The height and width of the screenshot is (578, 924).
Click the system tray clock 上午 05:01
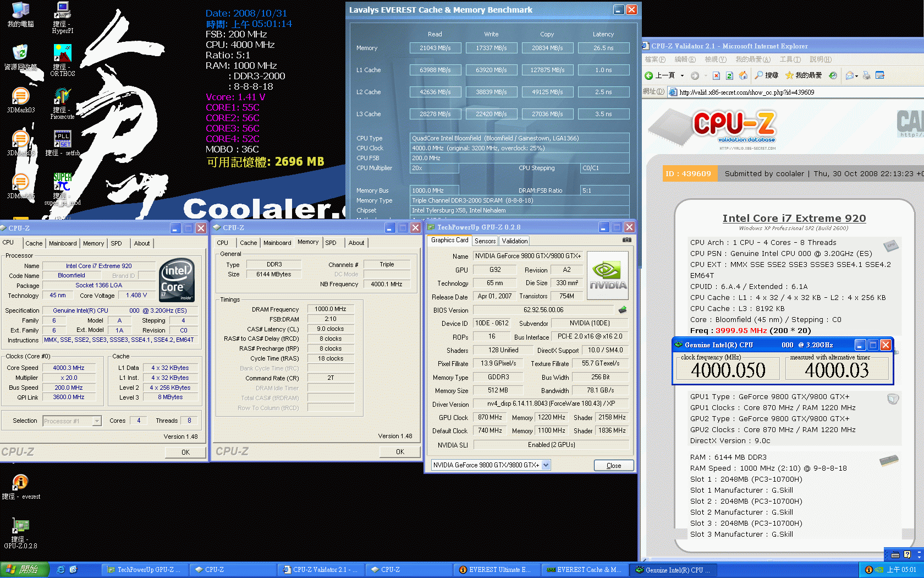pos(901,570)
